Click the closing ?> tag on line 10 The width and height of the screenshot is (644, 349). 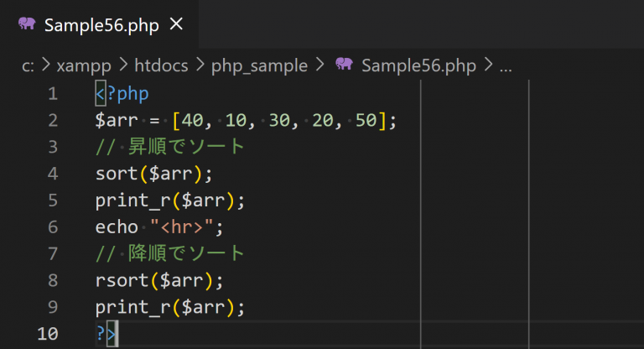click(106, 334)
